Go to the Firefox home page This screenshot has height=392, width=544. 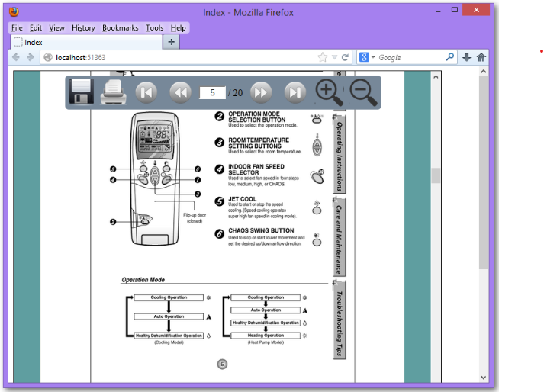point(481,57)
